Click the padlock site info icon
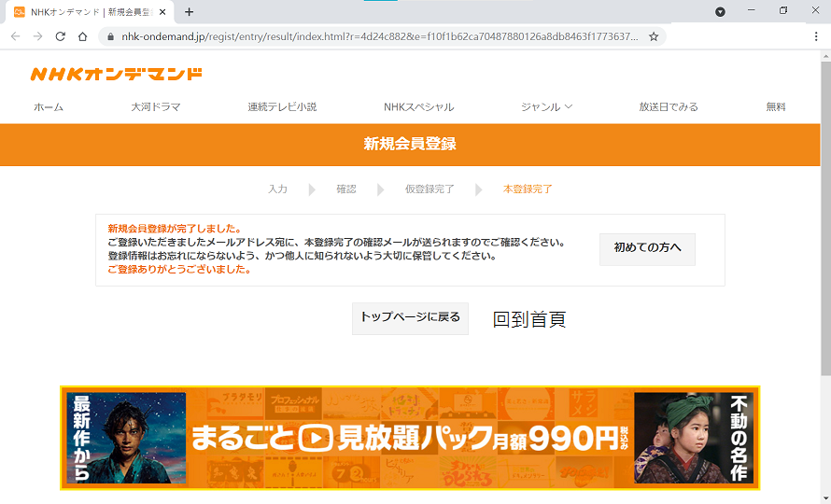This screenshot has height=504, width=831. pyautogui.click(x=111, y=36)
